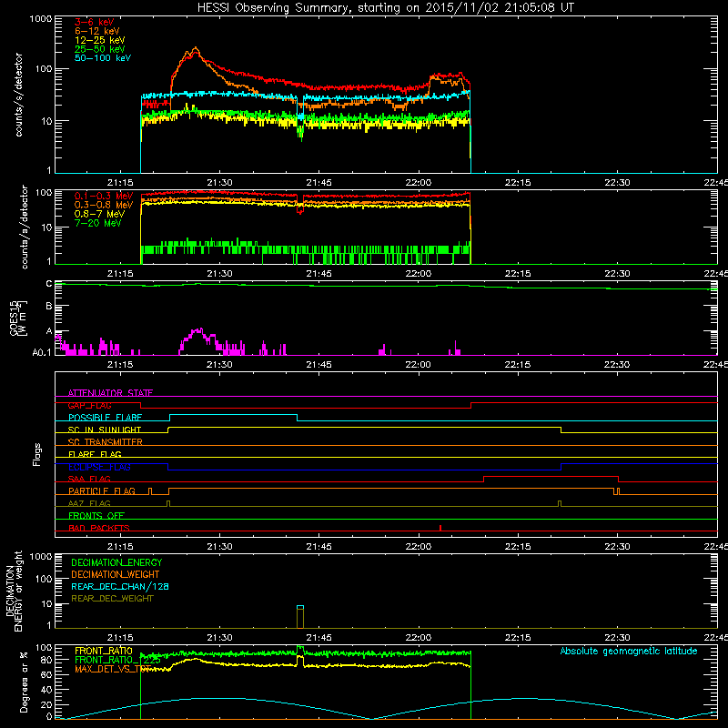Click the 22:00 time label under top panel
This screenshot has width=728, height=728.
pos(419,183)
